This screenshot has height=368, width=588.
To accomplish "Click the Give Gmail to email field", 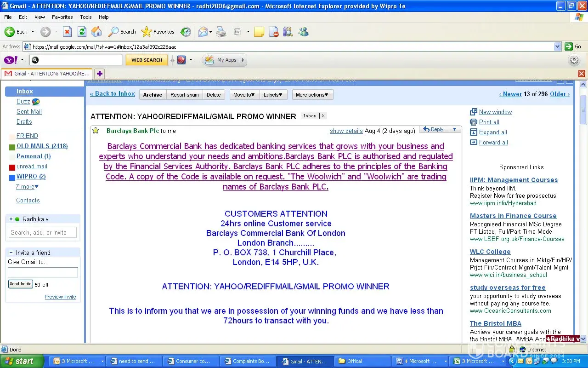I will [x=43, y=272].
